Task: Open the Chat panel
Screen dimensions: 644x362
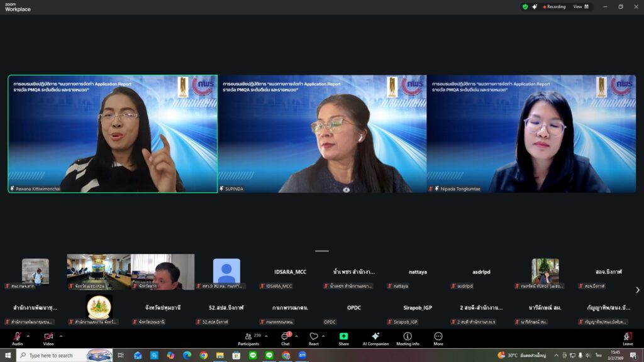Action: tap(286, 338)
